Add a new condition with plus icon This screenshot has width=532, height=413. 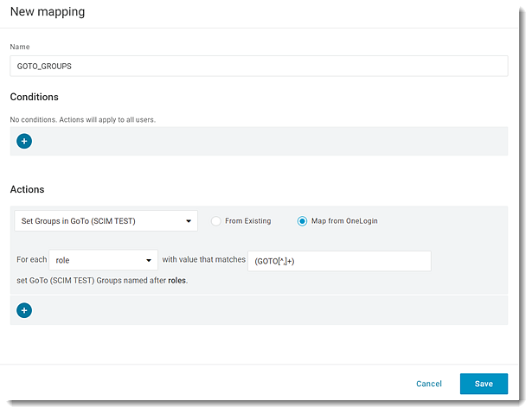tap(24, 141)
